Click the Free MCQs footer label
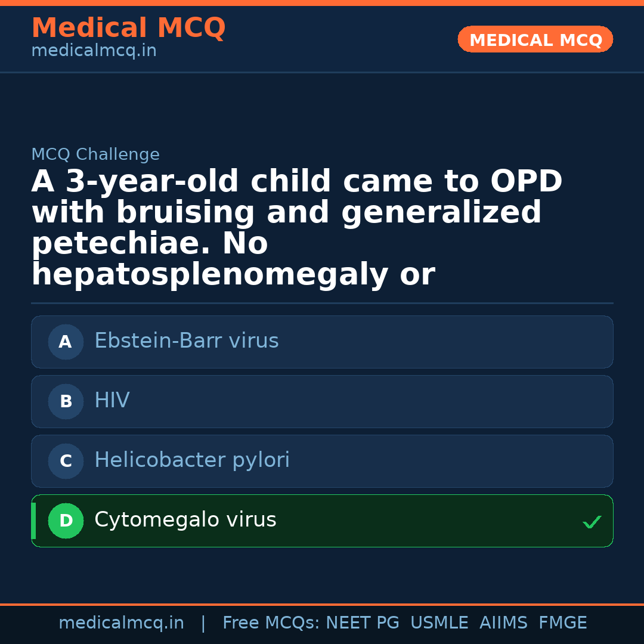Image resolution: width=644 pixels, height=644 pixels. [271, 623]
